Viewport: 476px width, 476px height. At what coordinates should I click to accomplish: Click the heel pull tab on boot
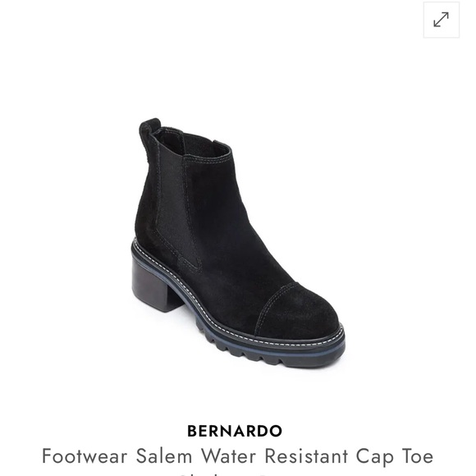coord(149,127)
